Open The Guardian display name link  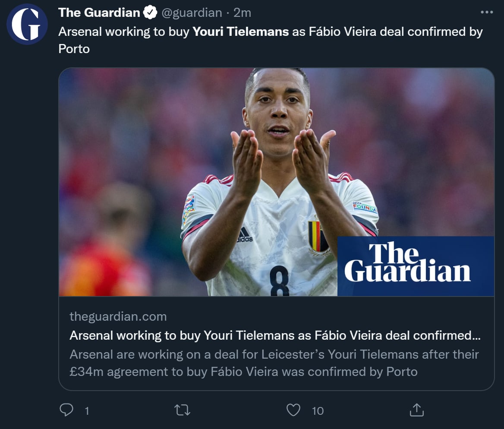pos(99,13)
